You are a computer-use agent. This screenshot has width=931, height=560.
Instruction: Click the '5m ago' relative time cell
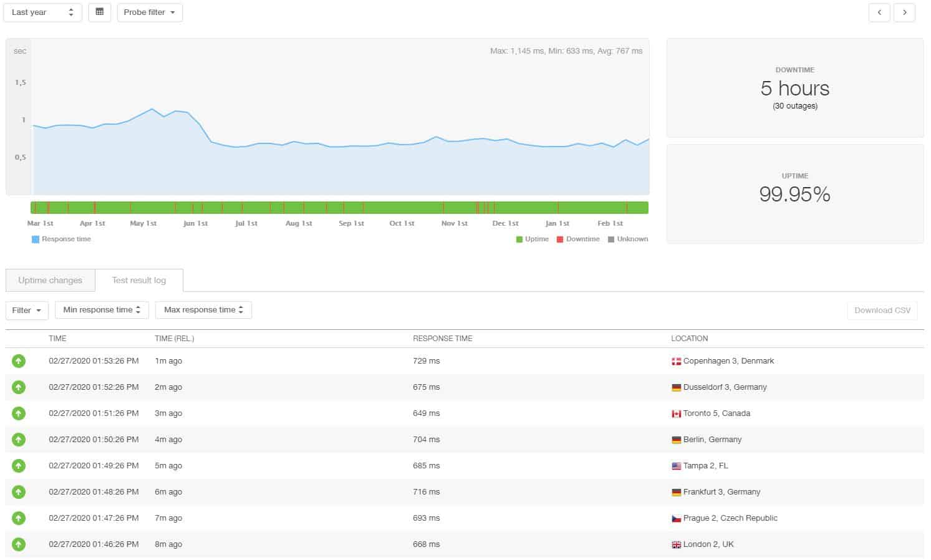[168, 466]
